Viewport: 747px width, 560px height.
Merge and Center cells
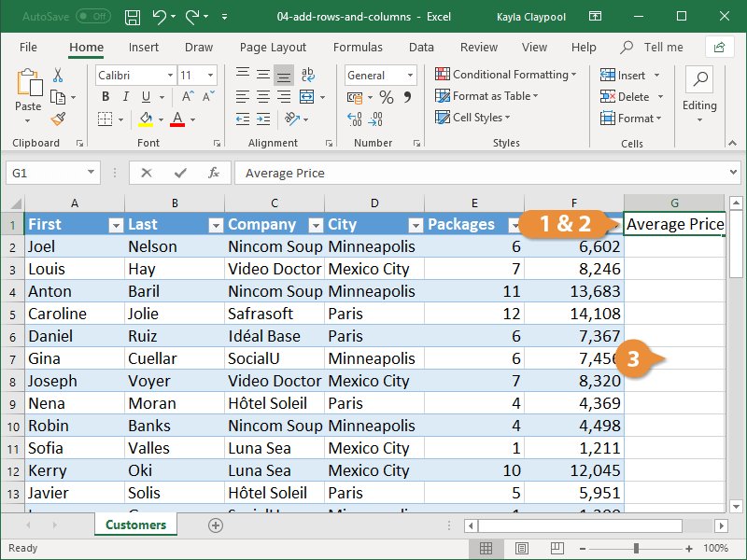[307, 97]
